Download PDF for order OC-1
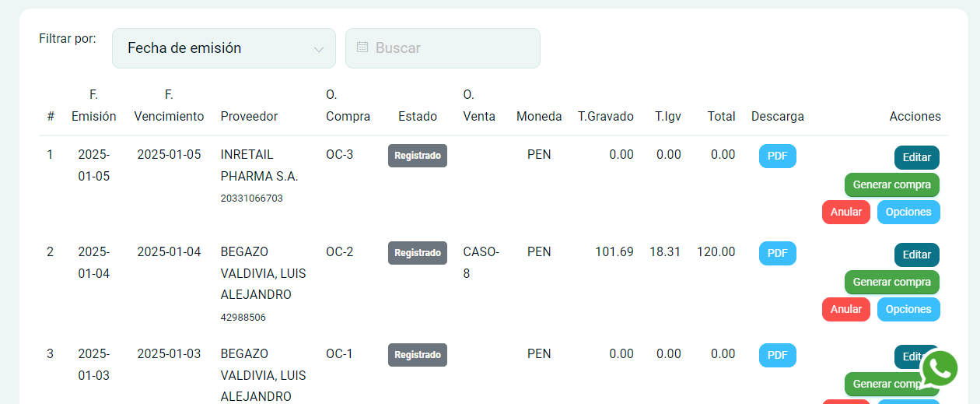Image resolution: width=980 pixels, height=404 pixels. [777, 355]
